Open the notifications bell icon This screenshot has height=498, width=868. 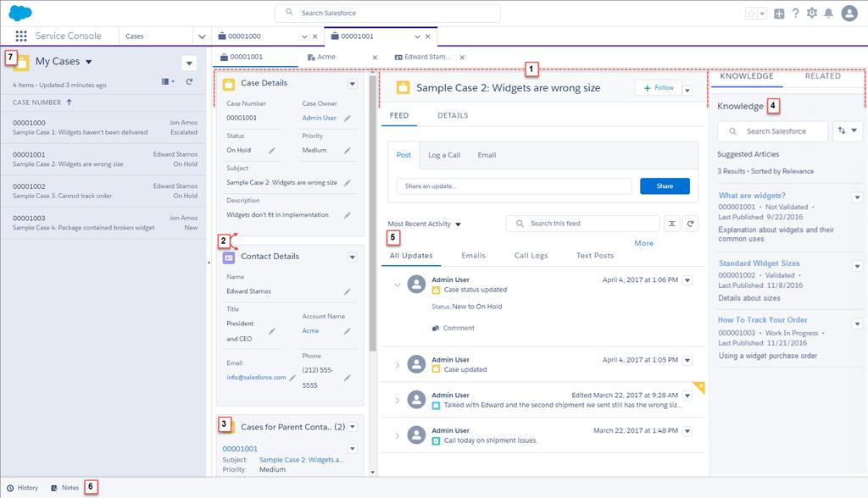(x=828, y=13)
